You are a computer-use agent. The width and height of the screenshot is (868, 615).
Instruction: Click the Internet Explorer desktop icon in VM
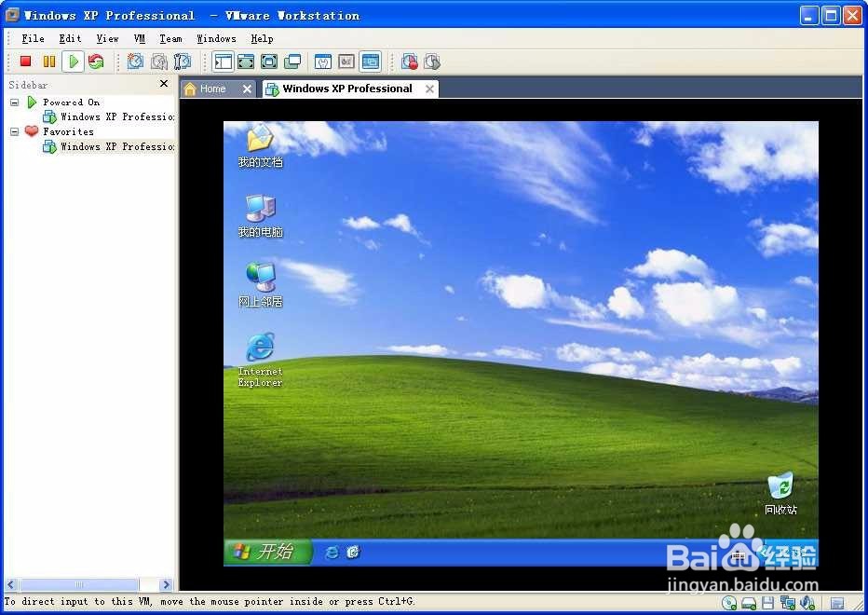pos(260,360)
